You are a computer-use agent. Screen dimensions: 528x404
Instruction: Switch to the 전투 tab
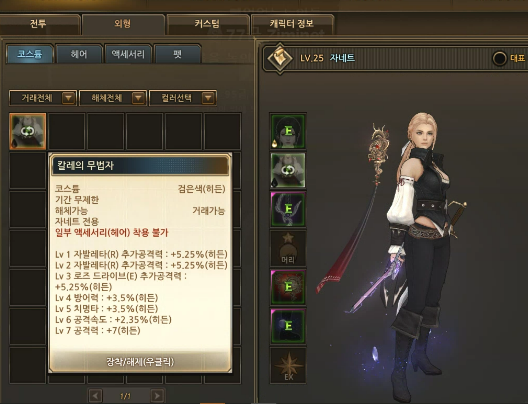(40, 24)
